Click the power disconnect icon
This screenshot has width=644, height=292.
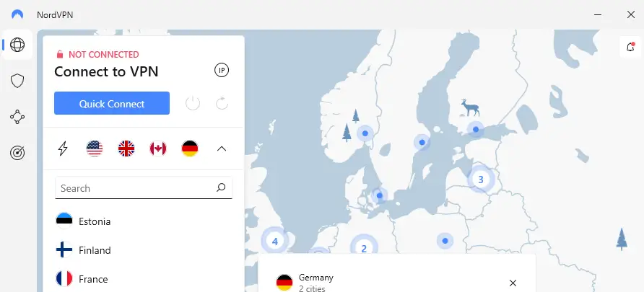(193, 103)
